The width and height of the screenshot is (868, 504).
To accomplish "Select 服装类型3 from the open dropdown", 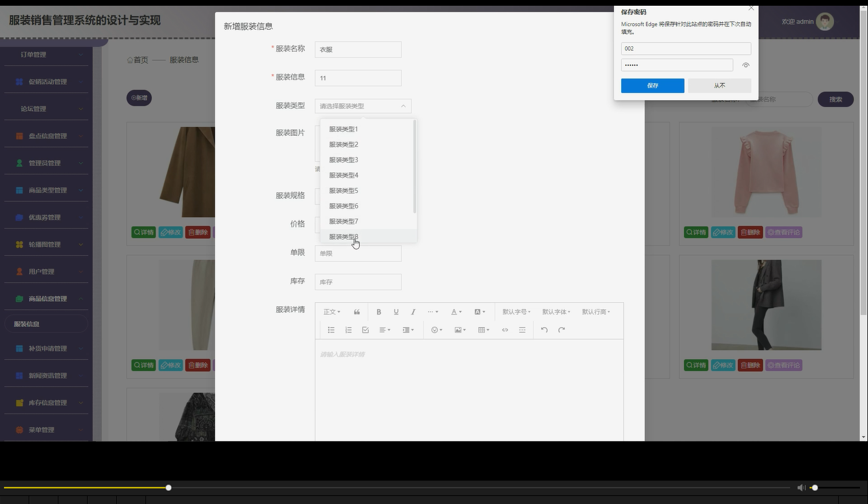I will pyautogui.click(x=343, y=159).
